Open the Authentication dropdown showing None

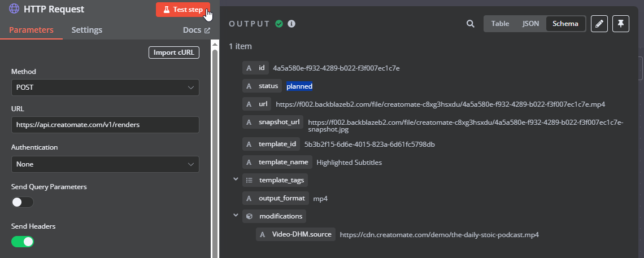coord(105,164)
